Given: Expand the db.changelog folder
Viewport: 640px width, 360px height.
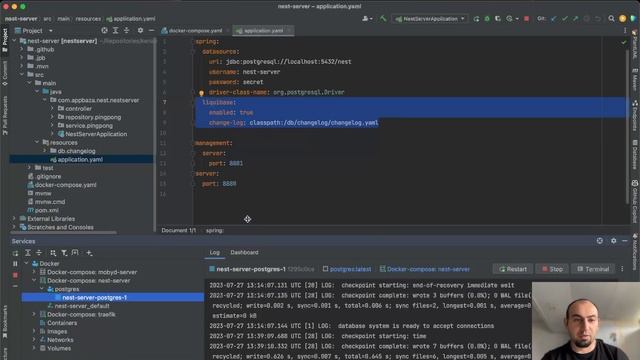Looking at the screenshot, I should (x=44, y=151).
